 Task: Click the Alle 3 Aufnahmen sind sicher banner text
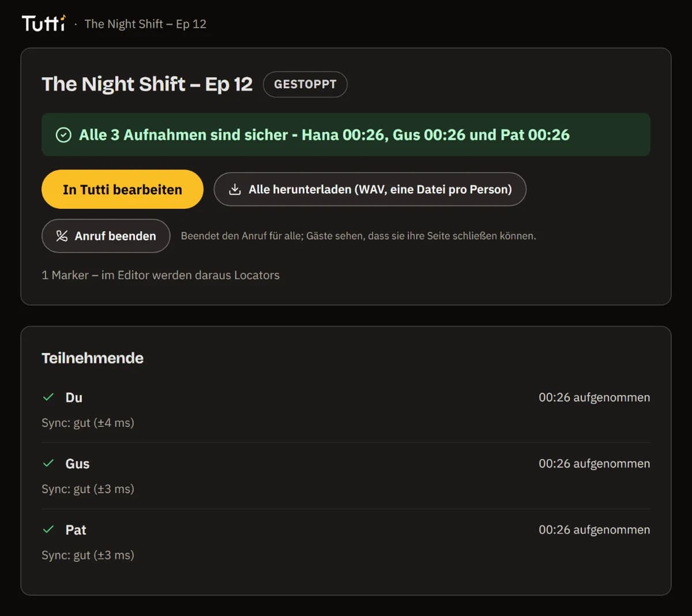coord(324,135)
